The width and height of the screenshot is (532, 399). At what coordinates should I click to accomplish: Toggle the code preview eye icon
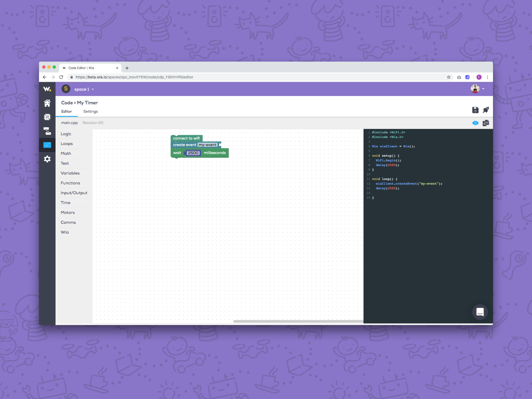click(475, 123)
